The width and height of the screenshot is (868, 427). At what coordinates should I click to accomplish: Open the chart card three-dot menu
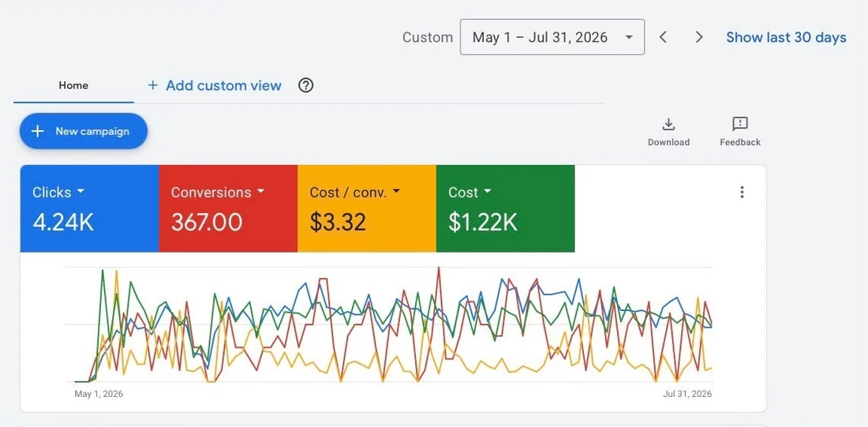[742, 192]
